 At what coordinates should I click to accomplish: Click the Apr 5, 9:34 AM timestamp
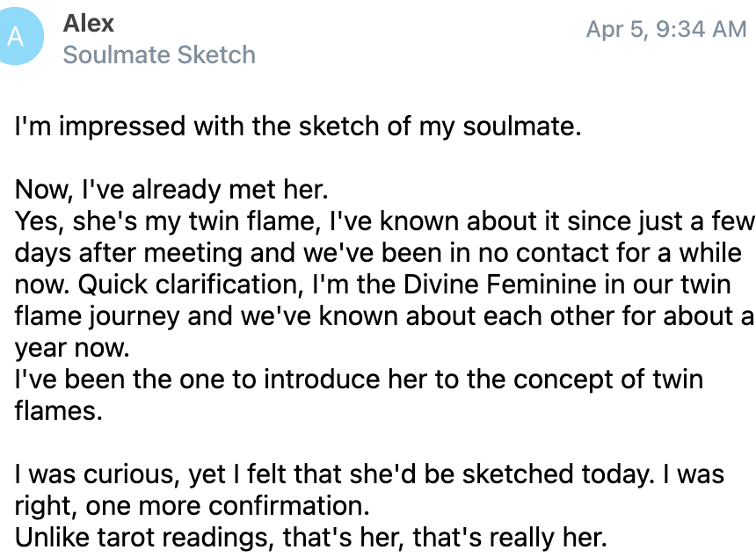click(x=666, y=29)
